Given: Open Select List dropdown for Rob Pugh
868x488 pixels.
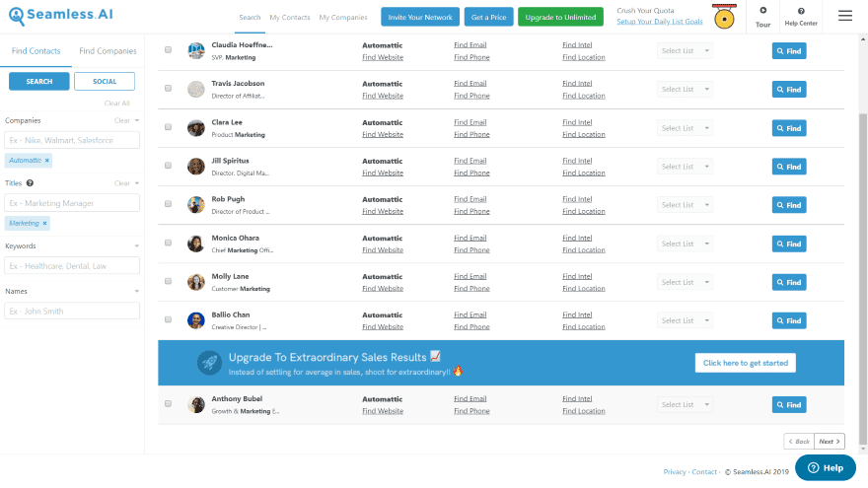Looking at the screenshot, I should 685,205.
